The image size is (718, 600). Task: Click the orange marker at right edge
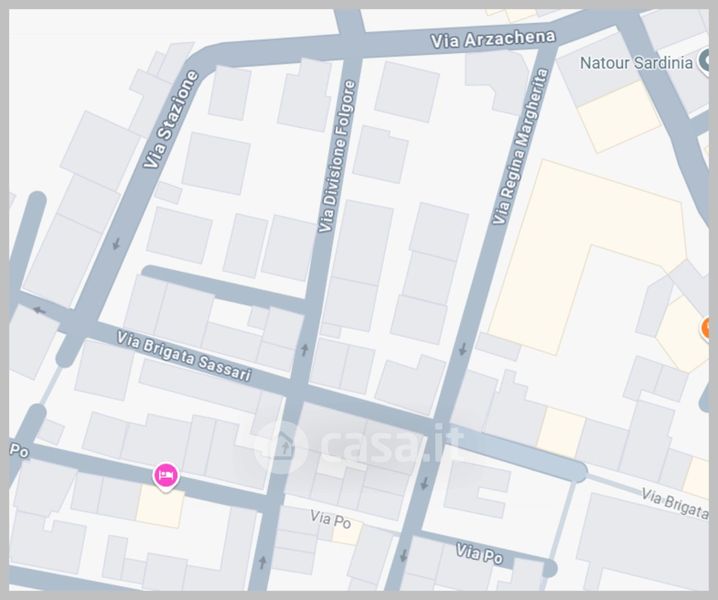[706, 328]
